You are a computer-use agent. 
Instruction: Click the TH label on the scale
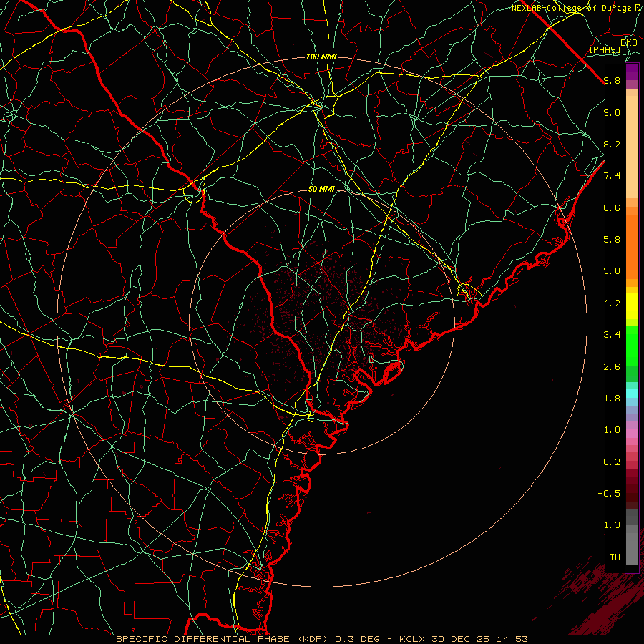(615, 557)
